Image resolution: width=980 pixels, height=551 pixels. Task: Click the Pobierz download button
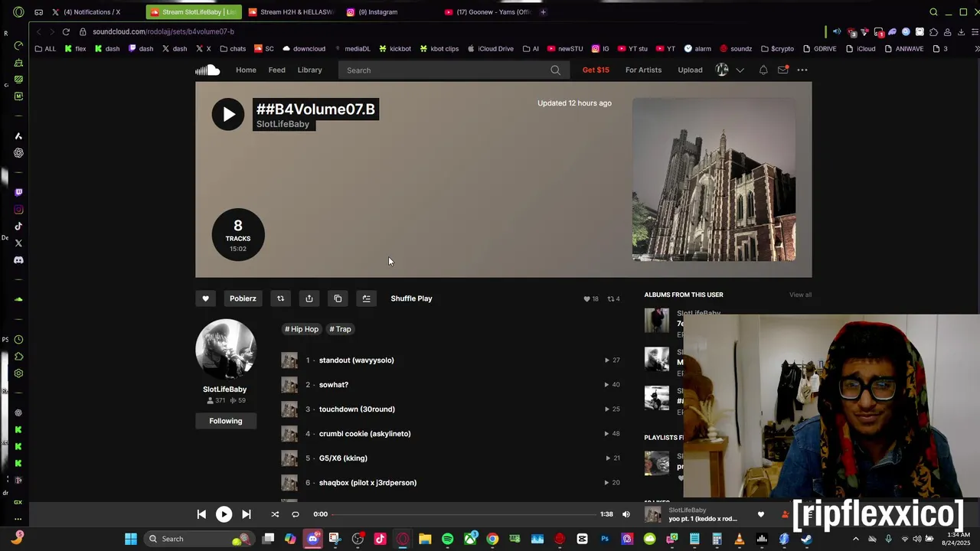point(243,298)
